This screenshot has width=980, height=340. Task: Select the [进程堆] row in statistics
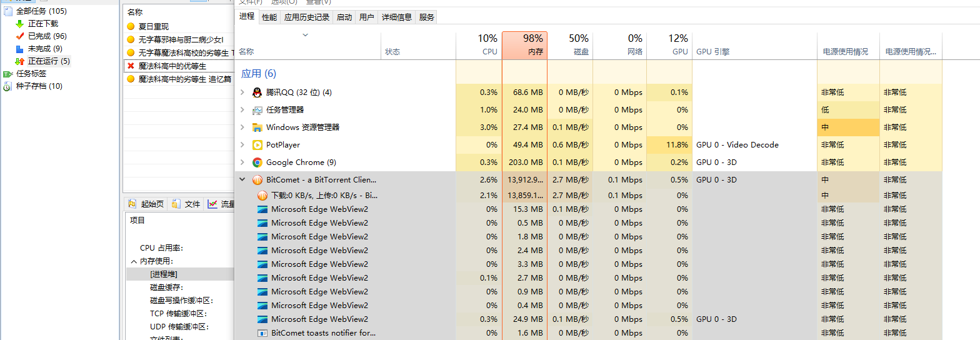click(179, 274)
